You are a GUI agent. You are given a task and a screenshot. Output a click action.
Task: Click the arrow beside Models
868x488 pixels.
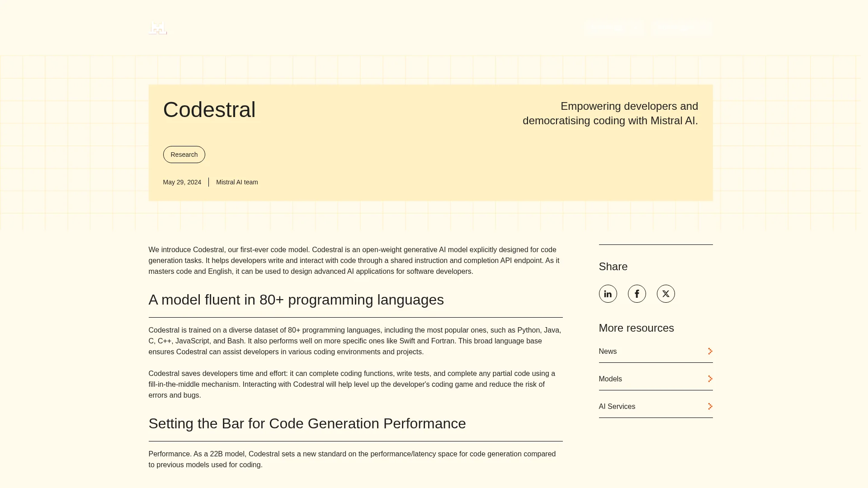[x=710, y=379]
